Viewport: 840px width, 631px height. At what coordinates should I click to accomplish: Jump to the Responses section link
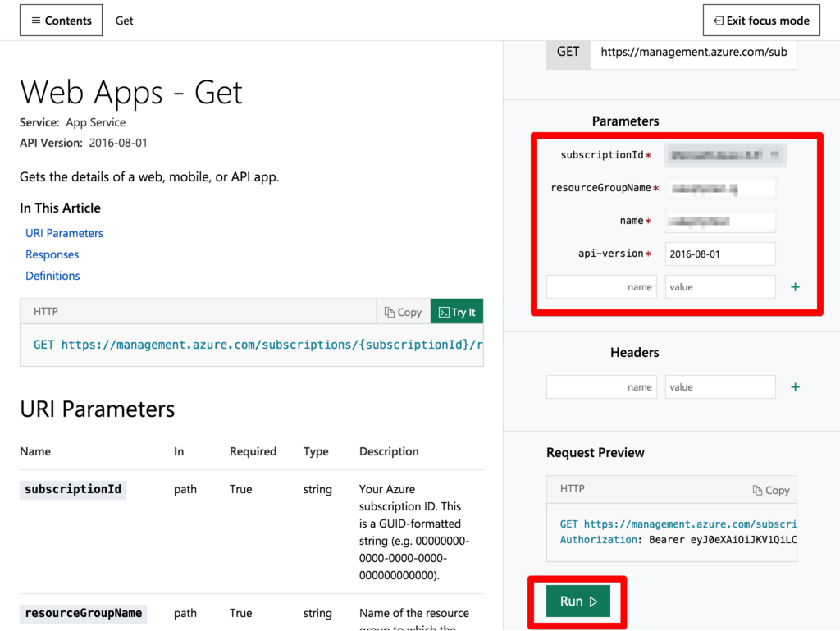pos(52,254)
